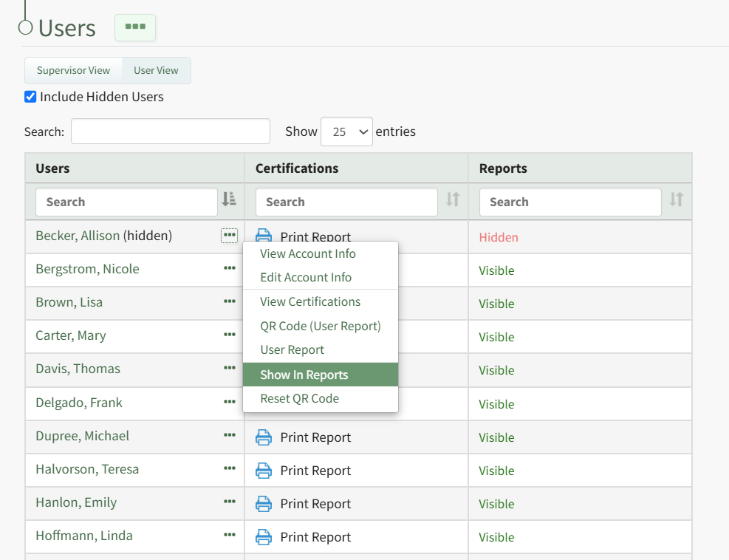Click Print Report for Hanlon, Emily
Viewport: 729px width, 560px height.
315,504
